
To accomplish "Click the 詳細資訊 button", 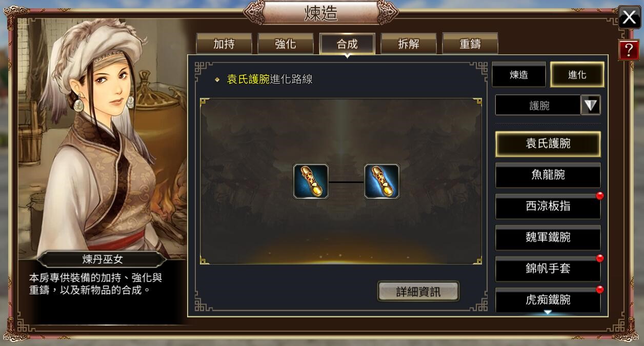I will [418, 292].
